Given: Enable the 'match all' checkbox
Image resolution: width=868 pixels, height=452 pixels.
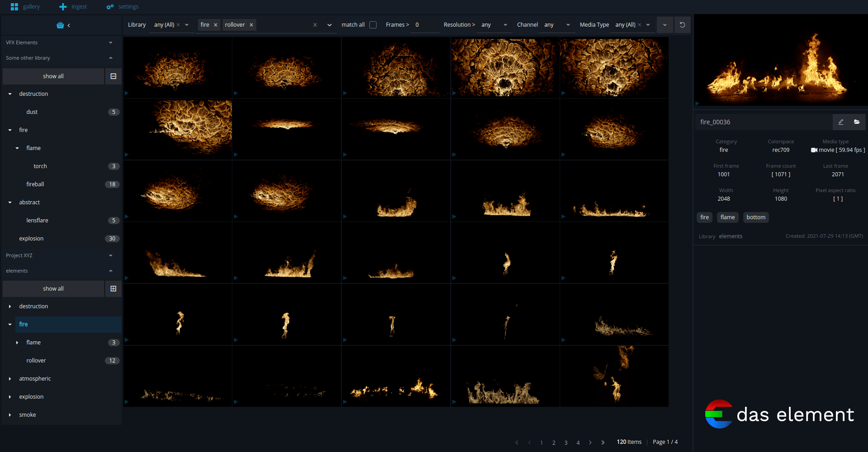Looking at the screenshot, I should [373, 25].
